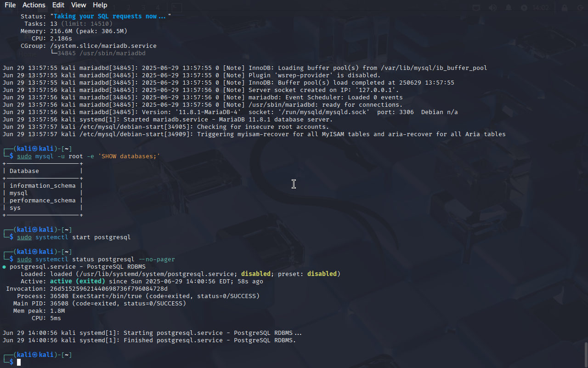This screenshot has width=588, height=368.
Task: Click the green 'active (exited)' status
Action: (x=78, y=281)
